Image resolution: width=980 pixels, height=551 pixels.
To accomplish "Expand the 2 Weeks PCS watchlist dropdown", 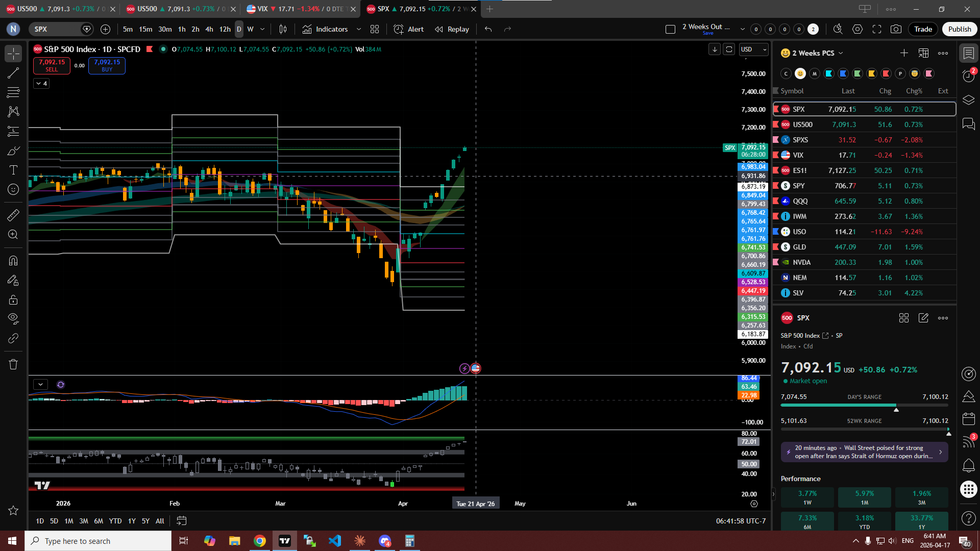I will tap(841, 53).
